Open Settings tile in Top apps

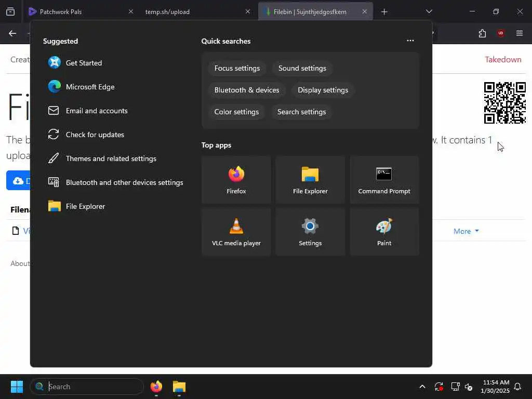pyautogui.click(x=310, y=232)
